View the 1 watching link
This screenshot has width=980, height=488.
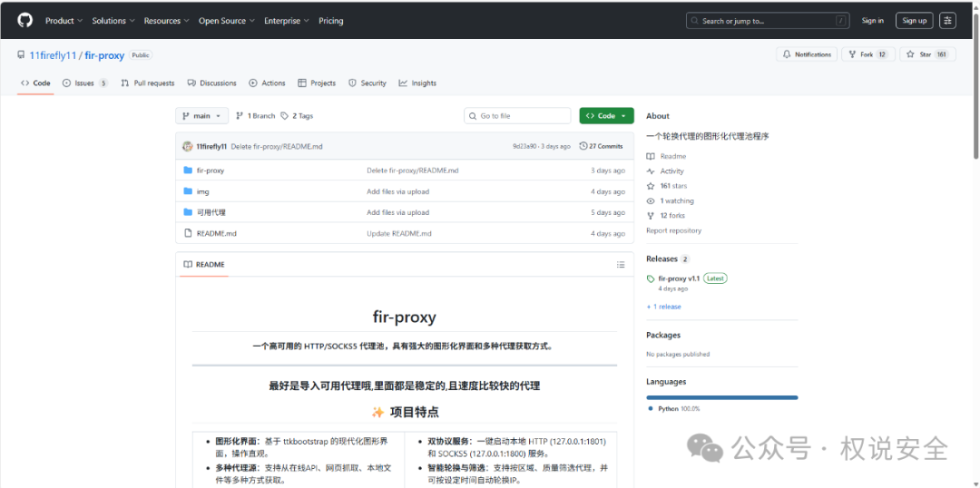click(670, 201)
